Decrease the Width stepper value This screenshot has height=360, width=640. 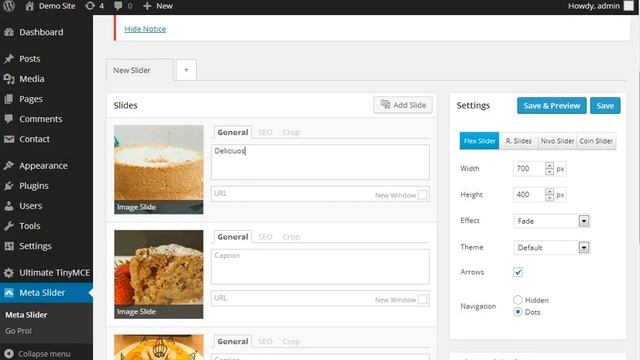coord(549,172)
